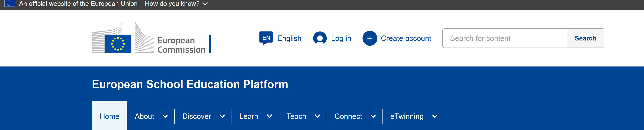Expand the Discover menu chevron
Viewport: 644px width, 130px height.
pos(222,116)
